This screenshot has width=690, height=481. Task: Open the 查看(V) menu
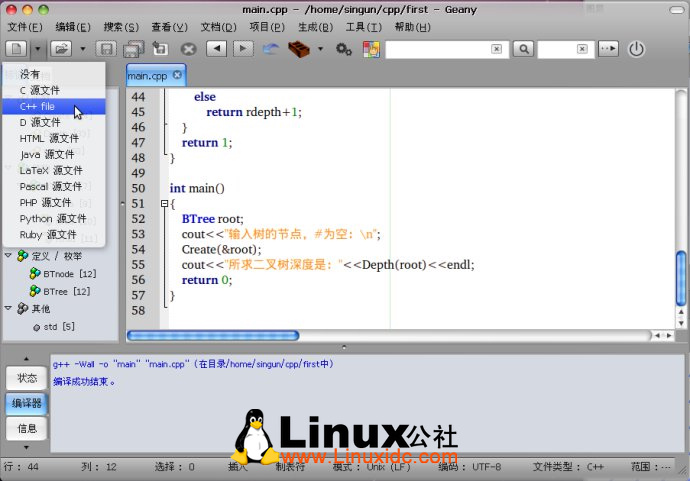click(169, 27)
